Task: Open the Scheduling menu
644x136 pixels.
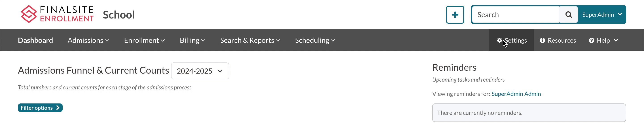Action: point(315,40)
